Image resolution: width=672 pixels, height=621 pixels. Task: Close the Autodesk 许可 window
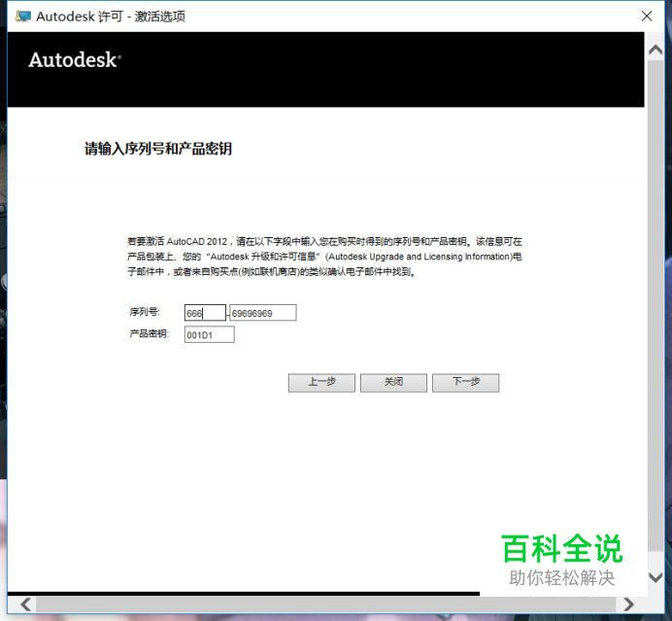pyautogui.click(x=647, y=17)
